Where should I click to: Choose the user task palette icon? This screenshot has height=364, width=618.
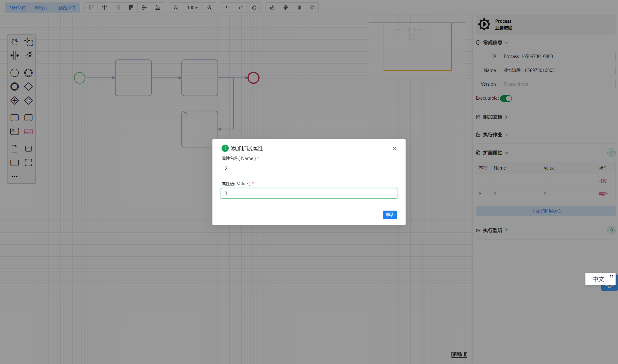pyautogui.click(x=14, y=131)
